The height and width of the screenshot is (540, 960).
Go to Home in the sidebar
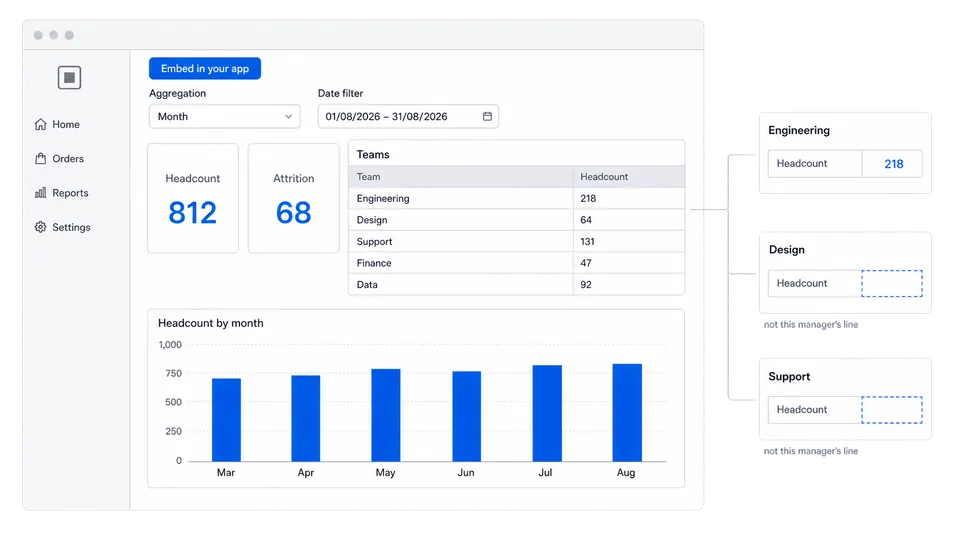pos(58,124)
